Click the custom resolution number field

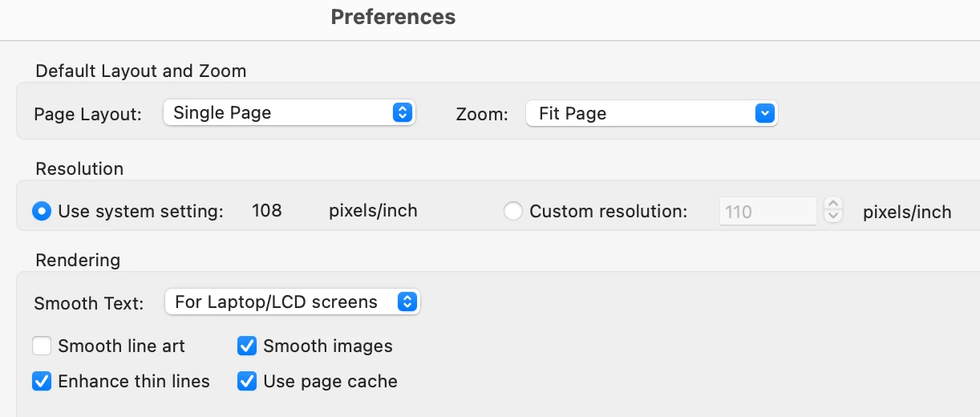pyautogui.click(x=767, y=212)
